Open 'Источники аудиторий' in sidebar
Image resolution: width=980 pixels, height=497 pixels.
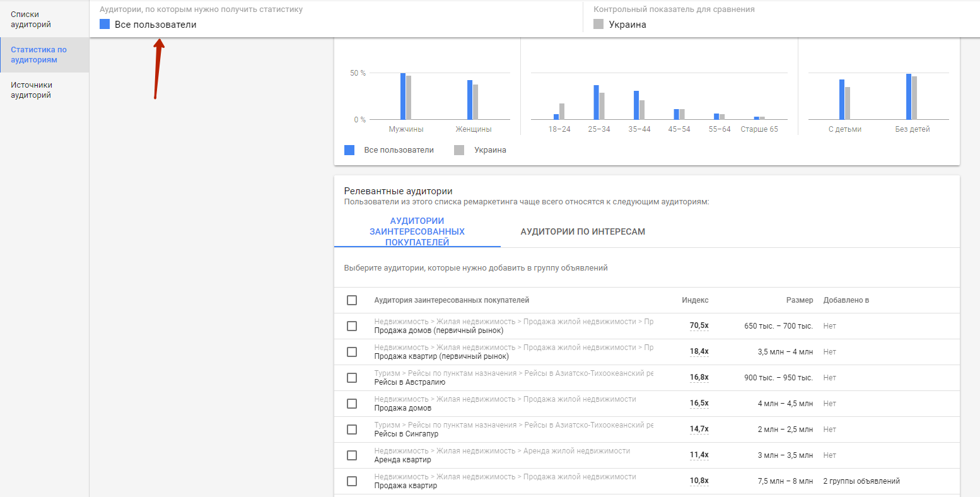pyautogui.click(x=31, y=90)
